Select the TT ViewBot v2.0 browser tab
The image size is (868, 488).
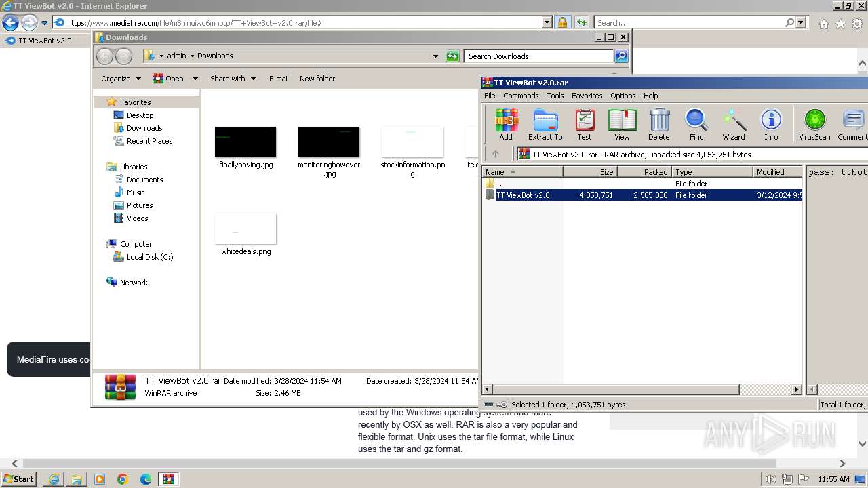43,41
